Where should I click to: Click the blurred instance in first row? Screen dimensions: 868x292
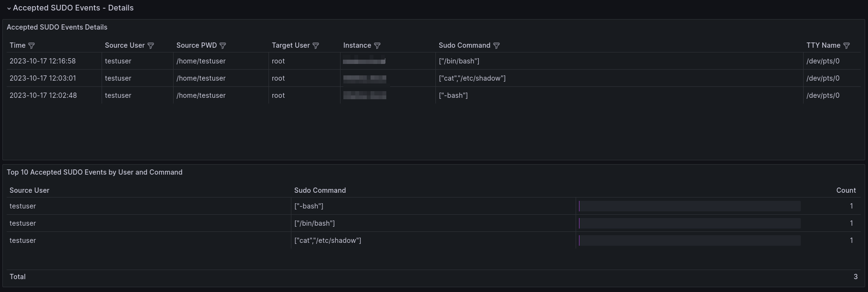364,61
